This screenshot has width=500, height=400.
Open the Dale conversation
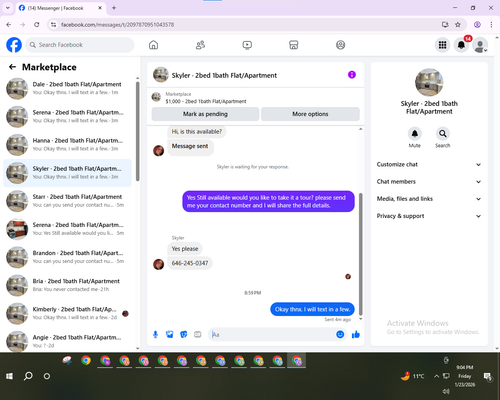(x=67, y=89)
